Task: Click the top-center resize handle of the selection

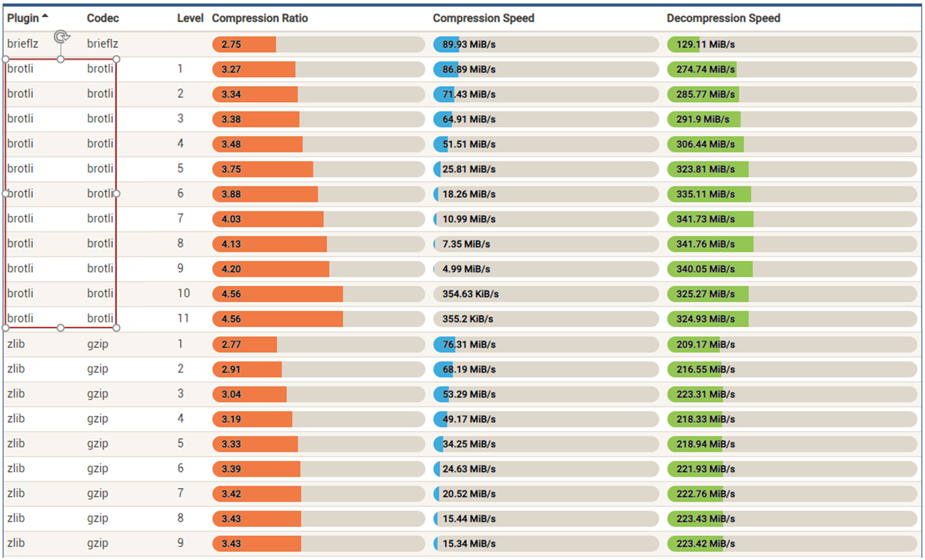Action: pyautogui.click(x=61, y=59)
